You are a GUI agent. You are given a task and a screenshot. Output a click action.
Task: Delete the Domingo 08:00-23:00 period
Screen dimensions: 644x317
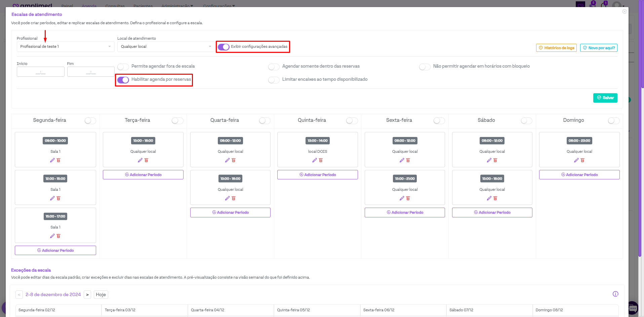tap(582, 160)
